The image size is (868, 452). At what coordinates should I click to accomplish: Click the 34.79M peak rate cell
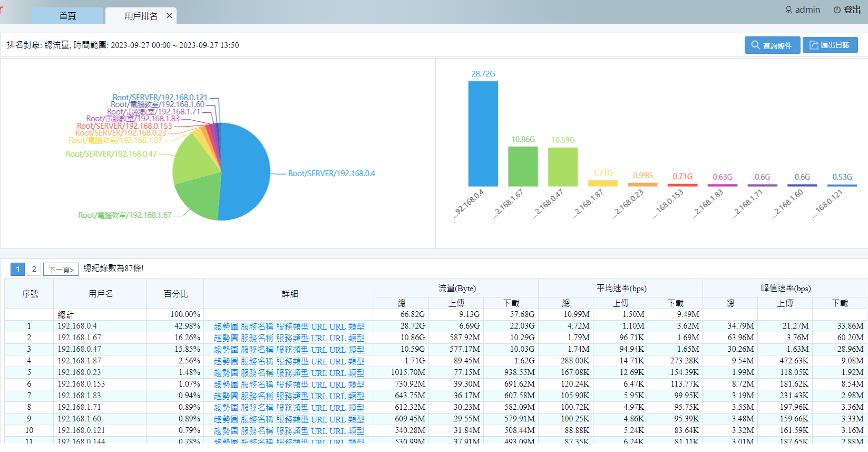(730, 326)
